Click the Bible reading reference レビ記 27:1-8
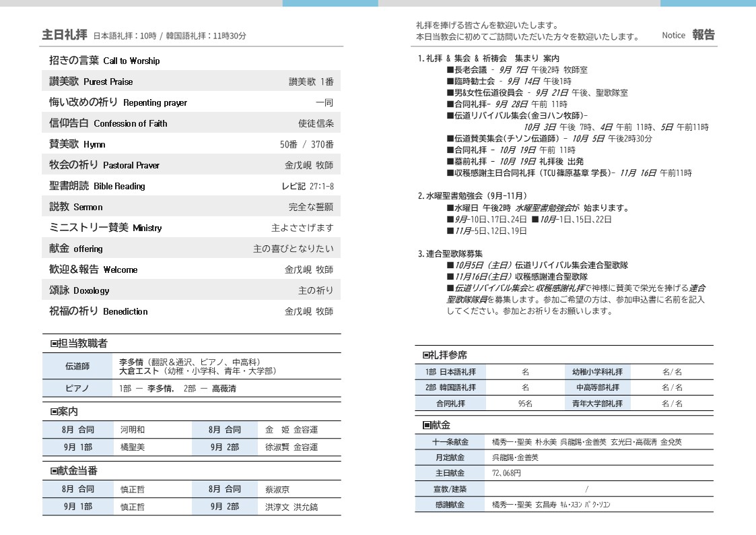756x535 pixels. (307, 187)
